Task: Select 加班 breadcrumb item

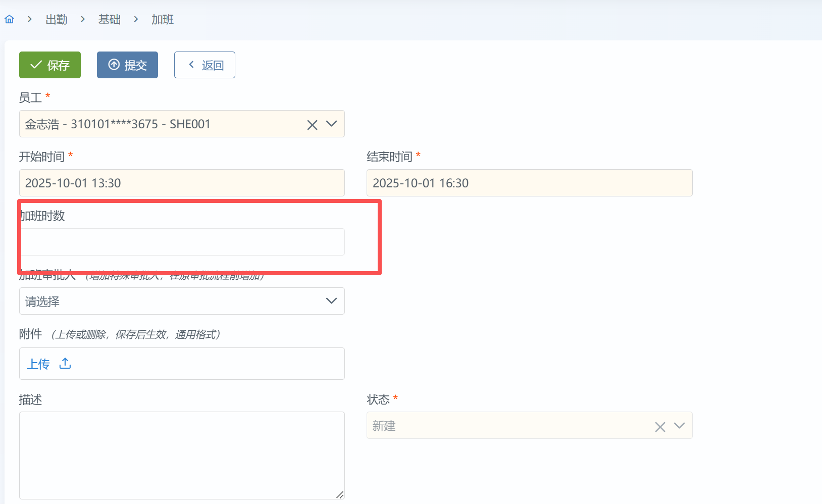Action: coord(163,20)
